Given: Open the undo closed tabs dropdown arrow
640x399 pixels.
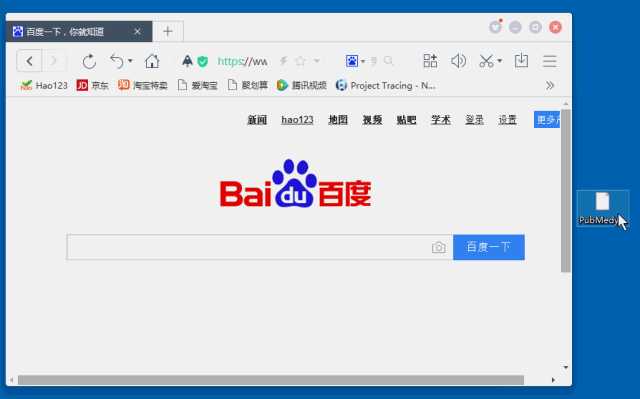Looking at the screenshot, I should pyautogui.click(x=130, y=61).
